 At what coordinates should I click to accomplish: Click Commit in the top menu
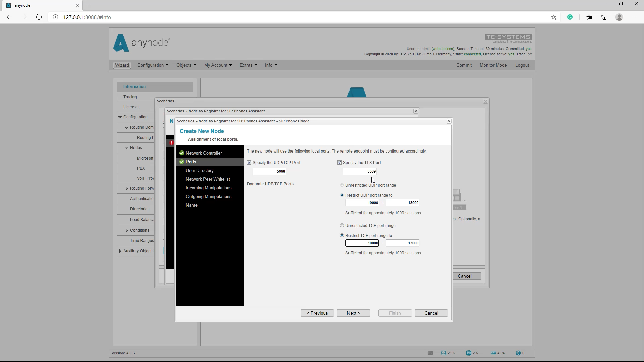[x=464, y=65]
